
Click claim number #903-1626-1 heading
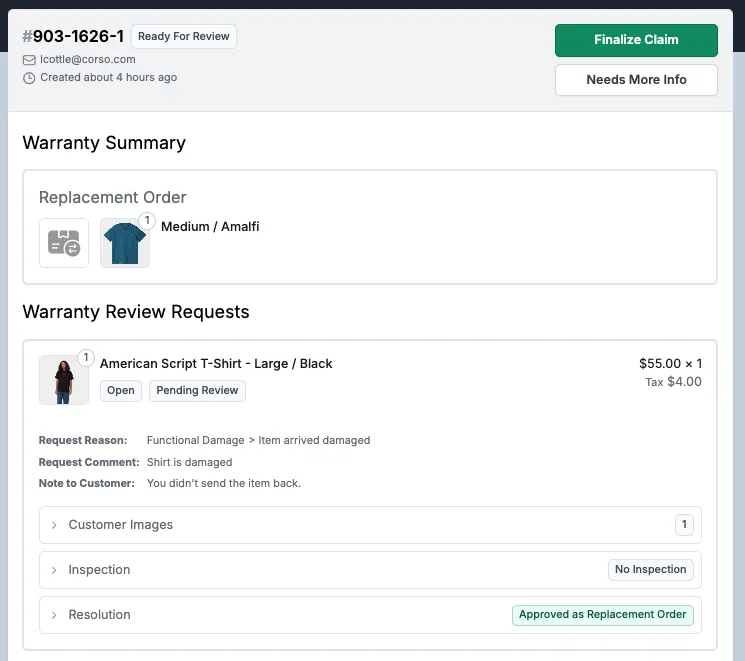pos(73,37)
